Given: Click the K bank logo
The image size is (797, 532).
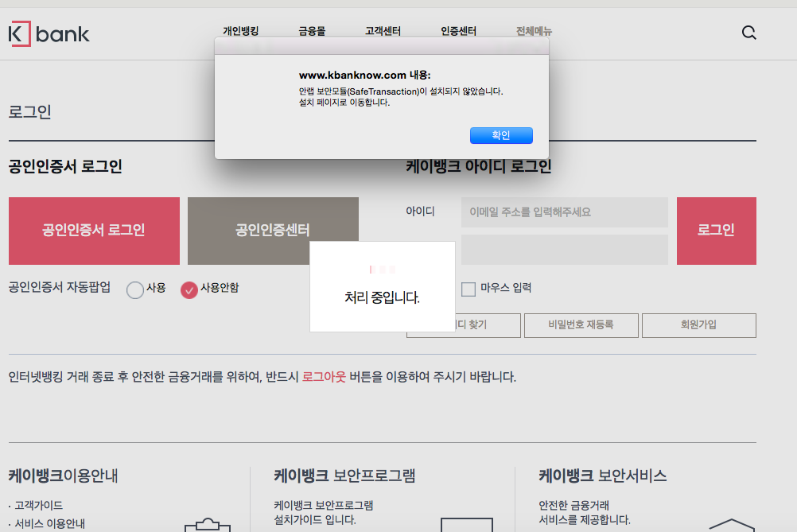Looking at the screenshot, I should click(49, 34).
